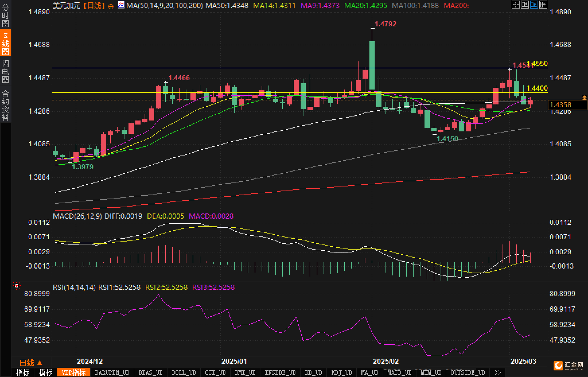Viewport: 588px width, 377px height.
Task: Click the MA200 legend label
Action: click(x=456, y=5)
